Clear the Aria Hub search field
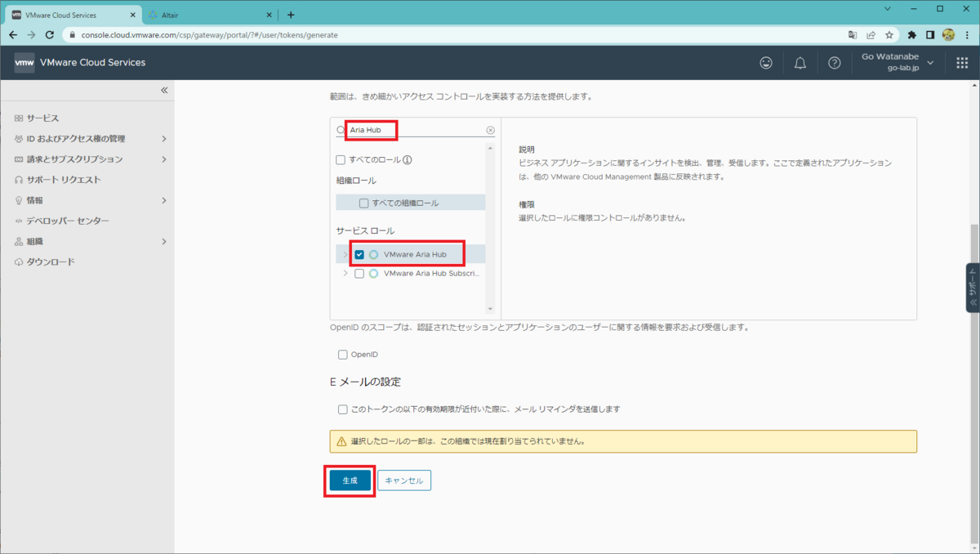 tap(490, 130)
